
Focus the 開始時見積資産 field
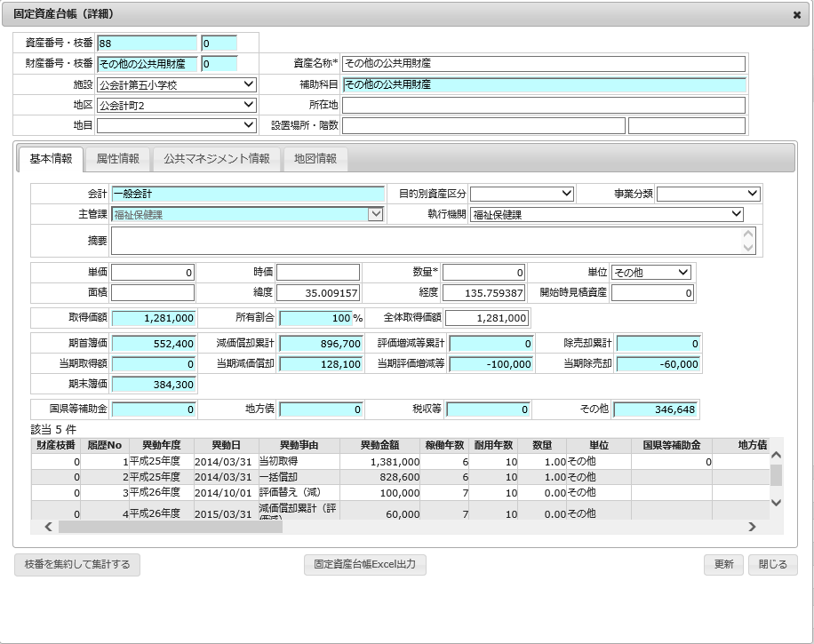tap(652, 292)
